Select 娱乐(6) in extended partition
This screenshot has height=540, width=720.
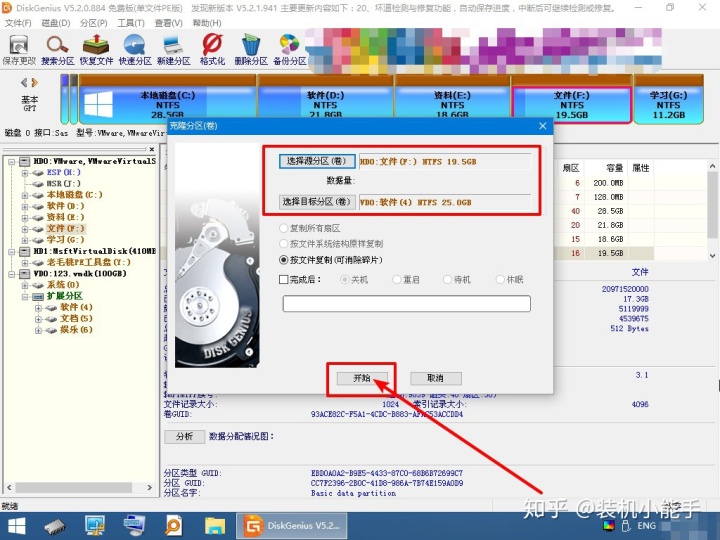(76, 330)
